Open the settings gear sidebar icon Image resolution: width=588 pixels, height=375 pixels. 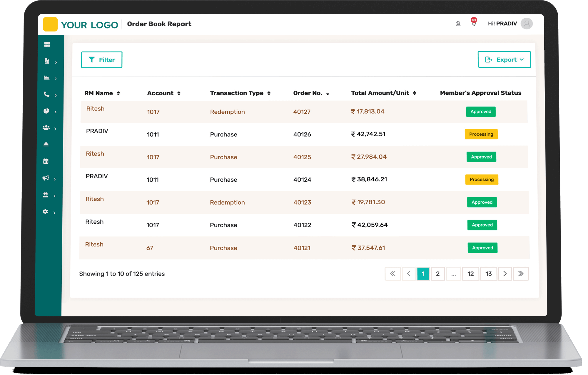(x=45, y=212)
